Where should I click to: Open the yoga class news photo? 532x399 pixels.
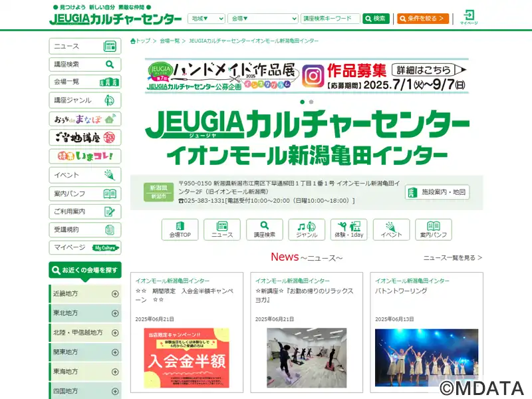[x=307, y=358]
